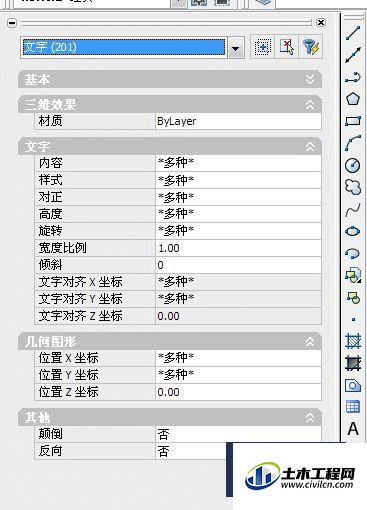Click the 倾斜 value 0

pyautogui.click(x=238, y=265)
